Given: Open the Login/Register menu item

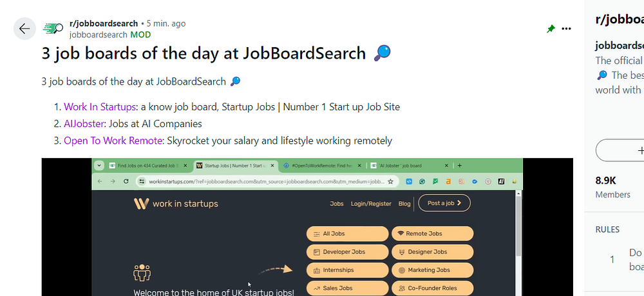Looking at the screenshot, I should click(x=370, y=203).
